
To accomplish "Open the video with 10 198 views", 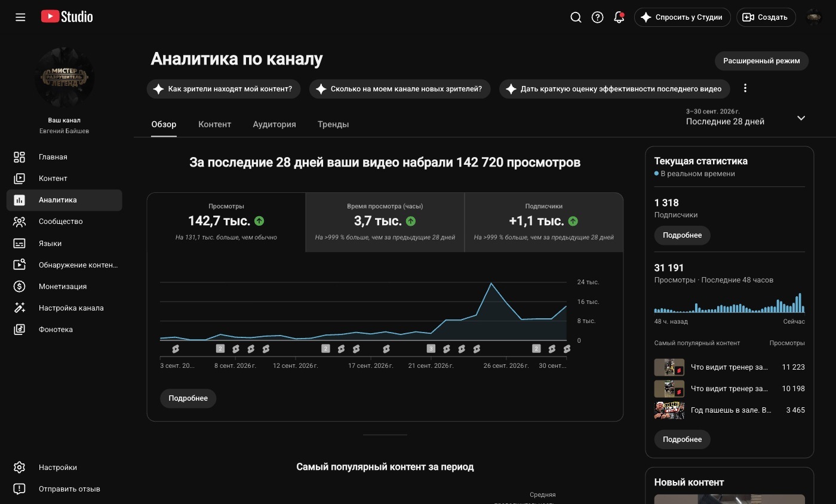I will click(730, 389).
